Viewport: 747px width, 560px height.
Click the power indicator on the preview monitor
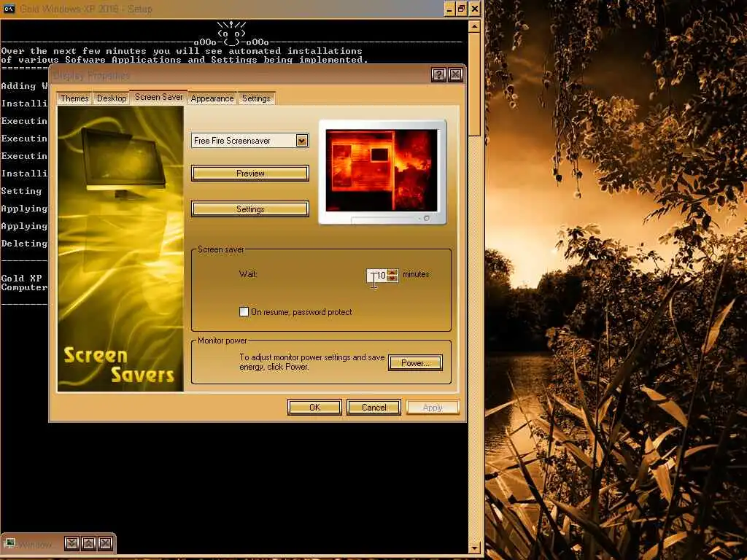pos(426,218)
